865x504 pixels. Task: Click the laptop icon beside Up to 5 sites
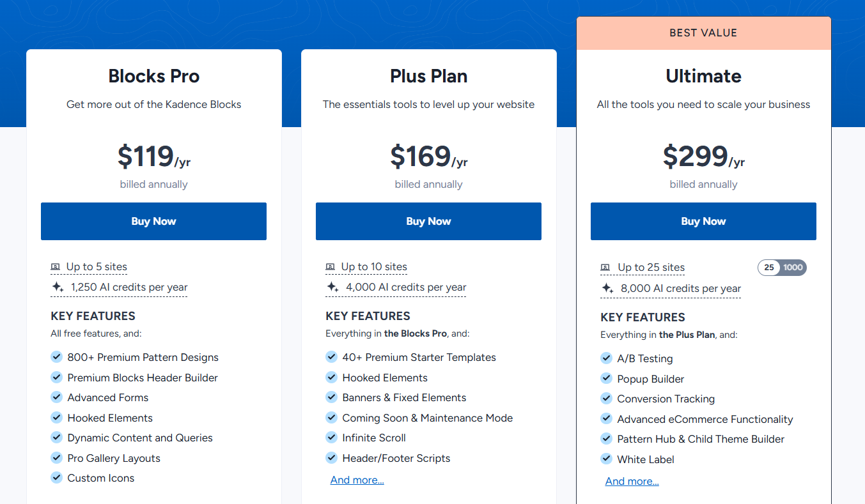pyautogui.click(x=56, y=266)
